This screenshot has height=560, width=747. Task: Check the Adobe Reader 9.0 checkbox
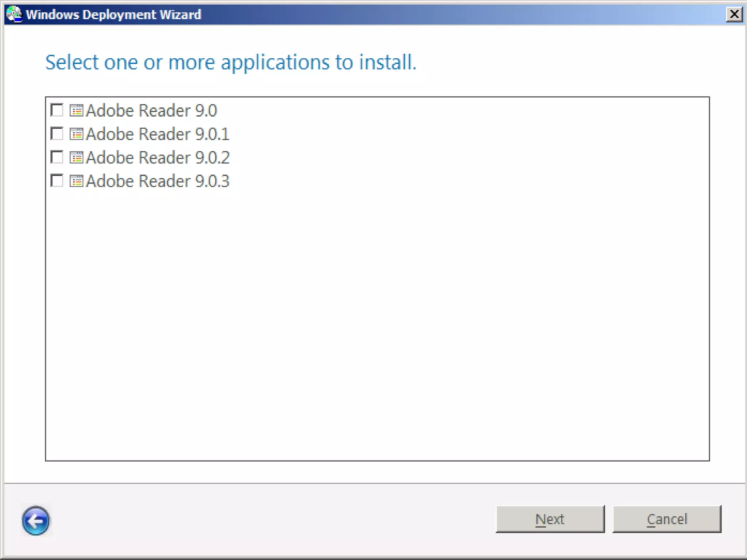click(x=57, y=110)
